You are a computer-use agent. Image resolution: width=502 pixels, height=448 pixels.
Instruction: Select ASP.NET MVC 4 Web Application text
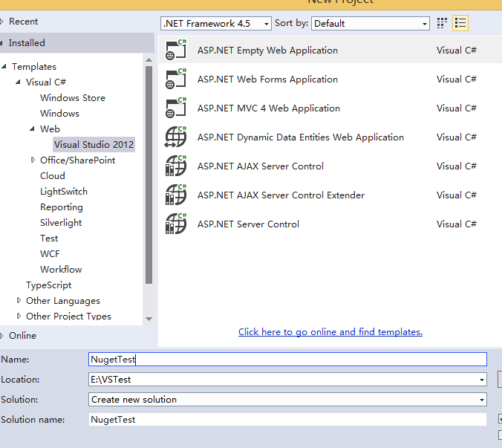pos(269,108)
